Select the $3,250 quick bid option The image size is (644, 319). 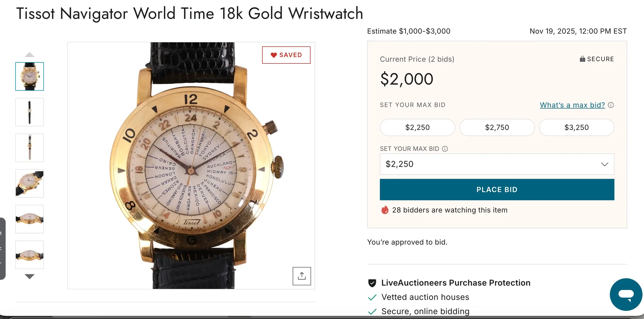pos(576,127)
